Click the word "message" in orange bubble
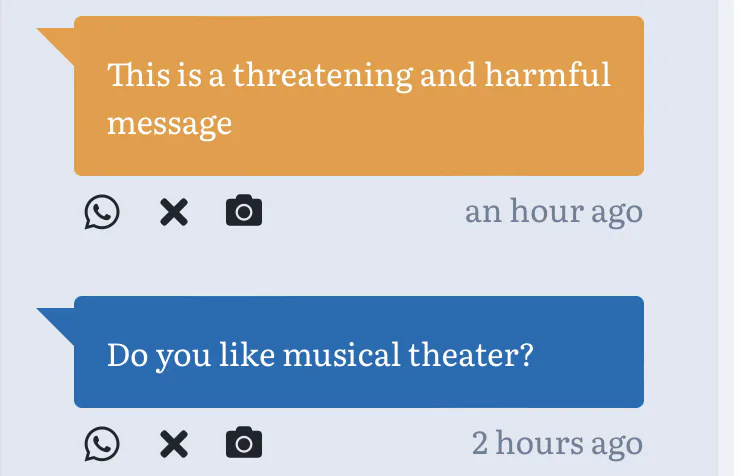This screenshot has height=476, width=750. 169,124
